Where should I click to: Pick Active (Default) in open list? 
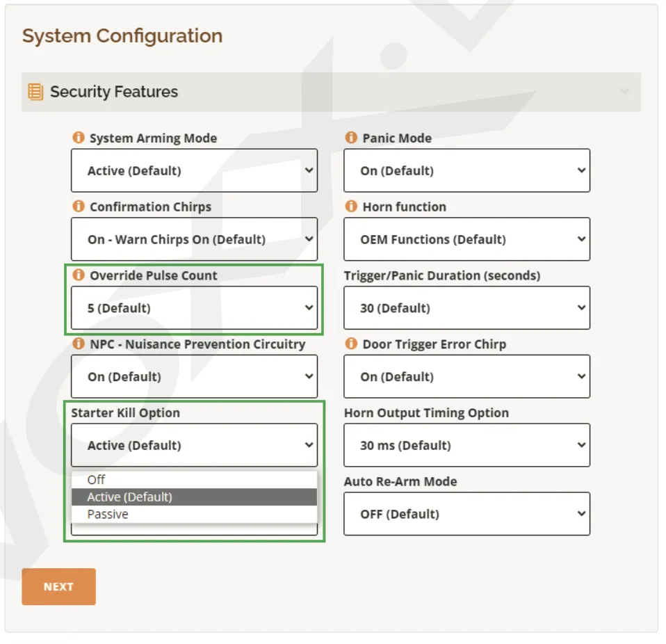[130, 497]
